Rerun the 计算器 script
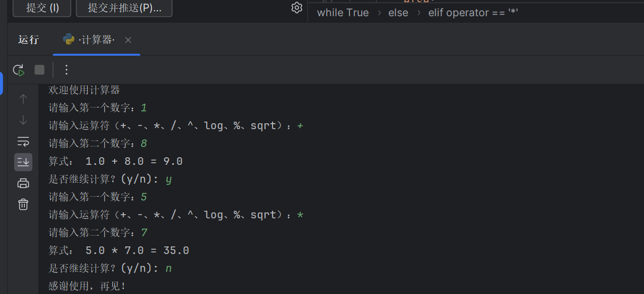The image size is (644, 294). coord(18,70)
